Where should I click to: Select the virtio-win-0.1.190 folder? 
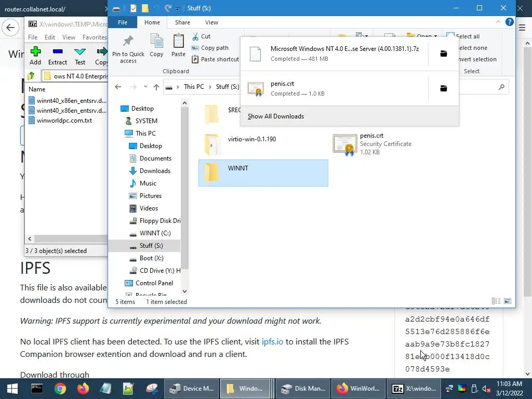263,144
